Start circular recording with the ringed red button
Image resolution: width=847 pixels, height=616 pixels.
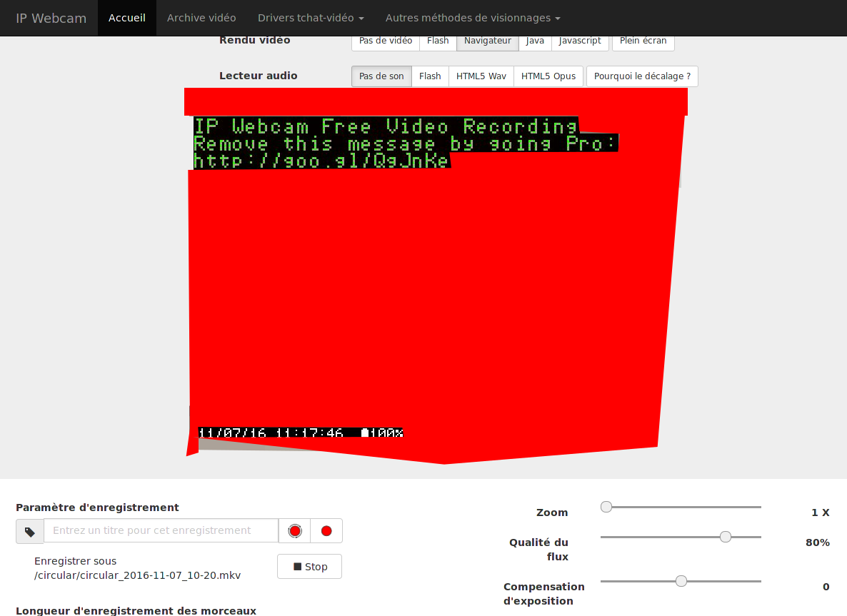[x=295, y=531]
